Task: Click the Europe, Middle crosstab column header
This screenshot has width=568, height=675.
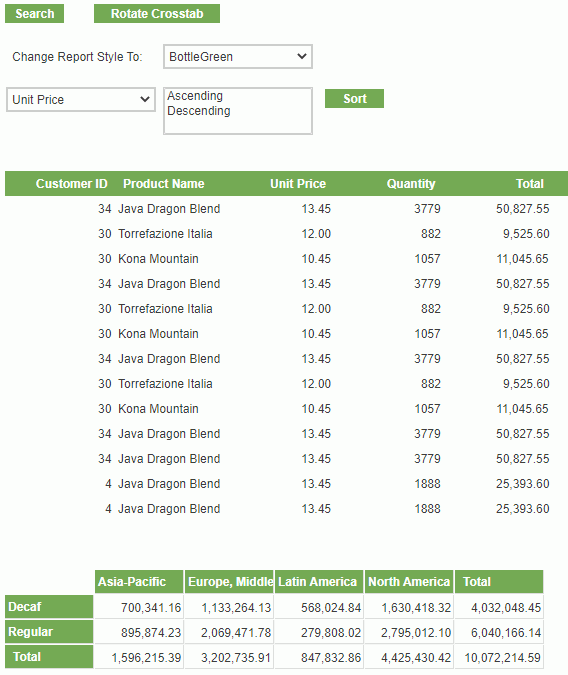Action: [229, 582]
